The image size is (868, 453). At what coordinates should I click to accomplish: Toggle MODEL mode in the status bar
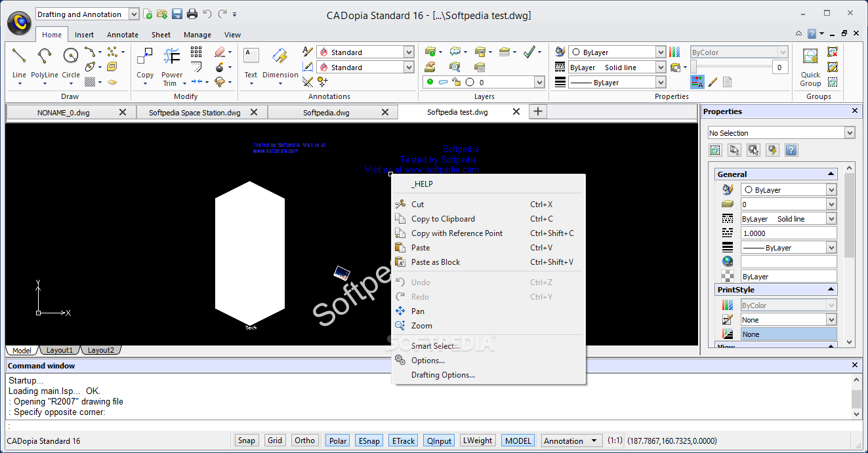pyautogui.click(x=518, y=441)
